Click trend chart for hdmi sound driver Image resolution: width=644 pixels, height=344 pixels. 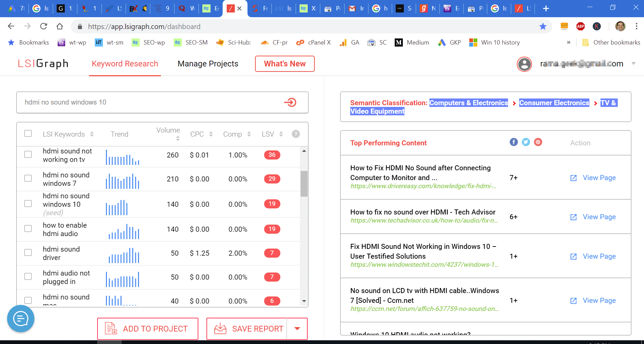123,255
